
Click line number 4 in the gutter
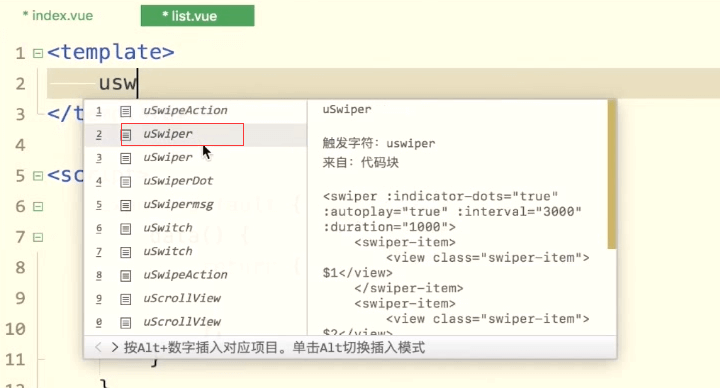point(20,145)
